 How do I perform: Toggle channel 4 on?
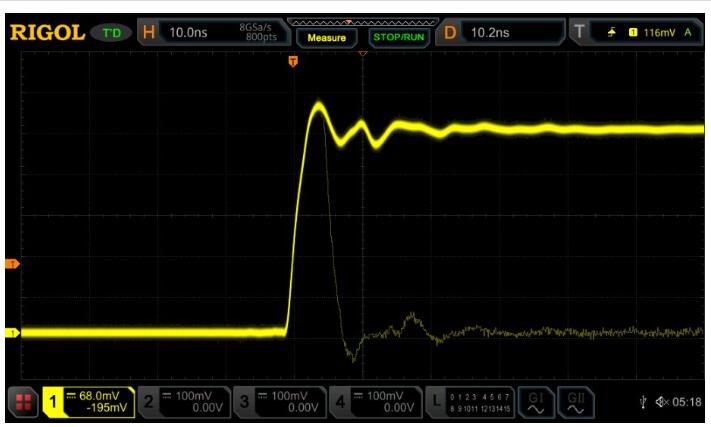tap(378, 402)
